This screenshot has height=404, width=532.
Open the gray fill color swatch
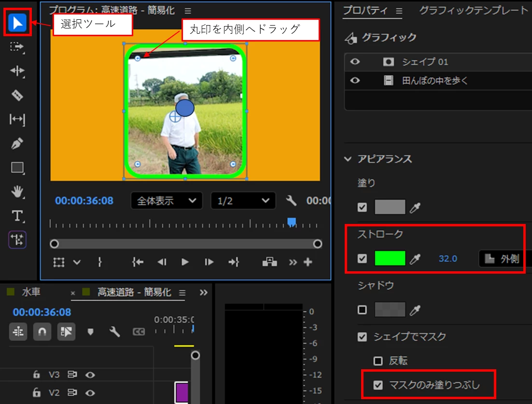coord(390,207)
